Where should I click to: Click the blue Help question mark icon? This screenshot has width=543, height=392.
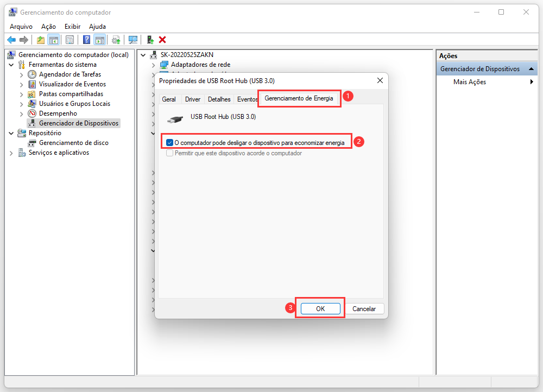86,40
